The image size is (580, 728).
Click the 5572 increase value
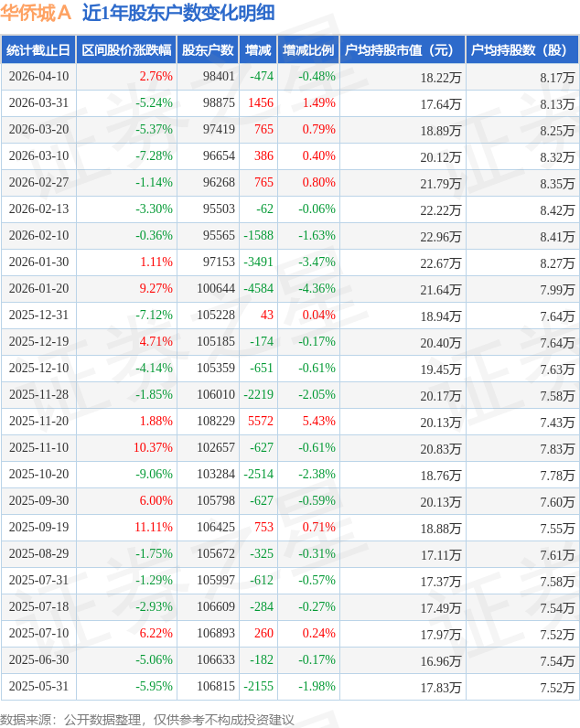[261, 422]
